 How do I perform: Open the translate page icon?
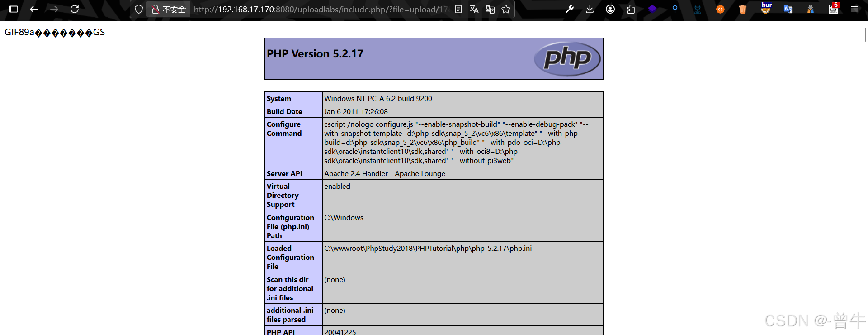[x=474, y=9]
